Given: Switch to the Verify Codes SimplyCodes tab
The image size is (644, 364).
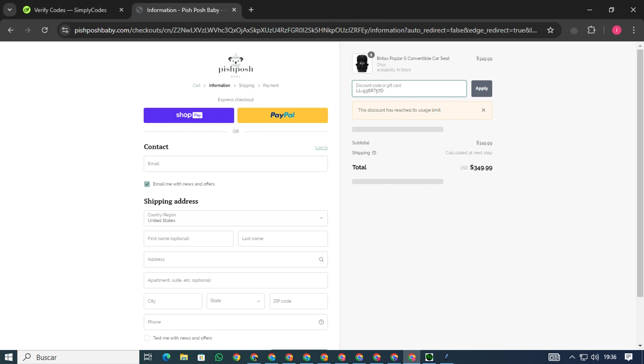Looking at the screenshot, I should click(x=70, y=10).
